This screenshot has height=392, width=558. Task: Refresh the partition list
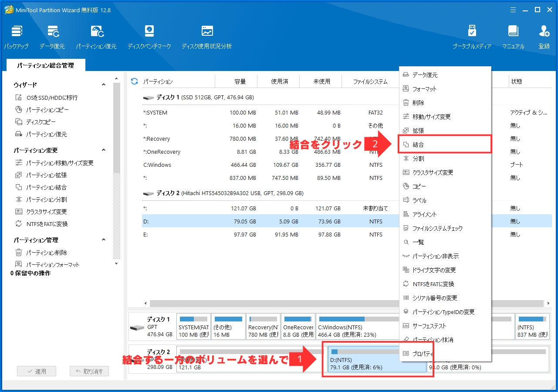click(135, 81)
